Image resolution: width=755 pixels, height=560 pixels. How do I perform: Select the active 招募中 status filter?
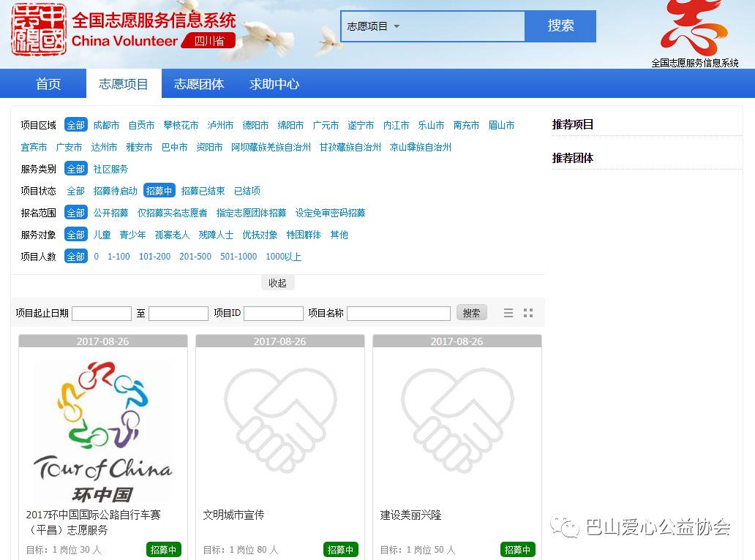[x=159, y=191]
